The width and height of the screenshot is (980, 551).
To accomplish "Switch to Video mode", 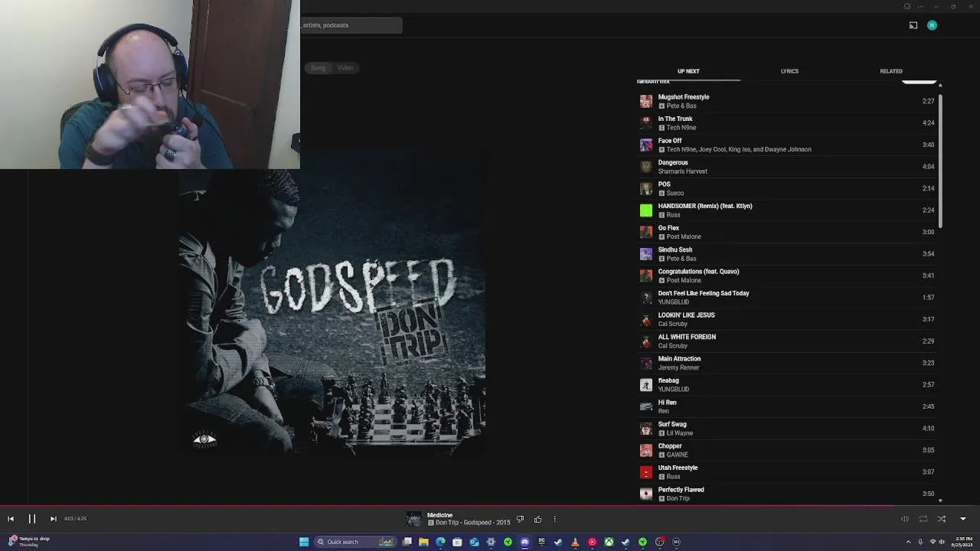I will click(345, 68).
